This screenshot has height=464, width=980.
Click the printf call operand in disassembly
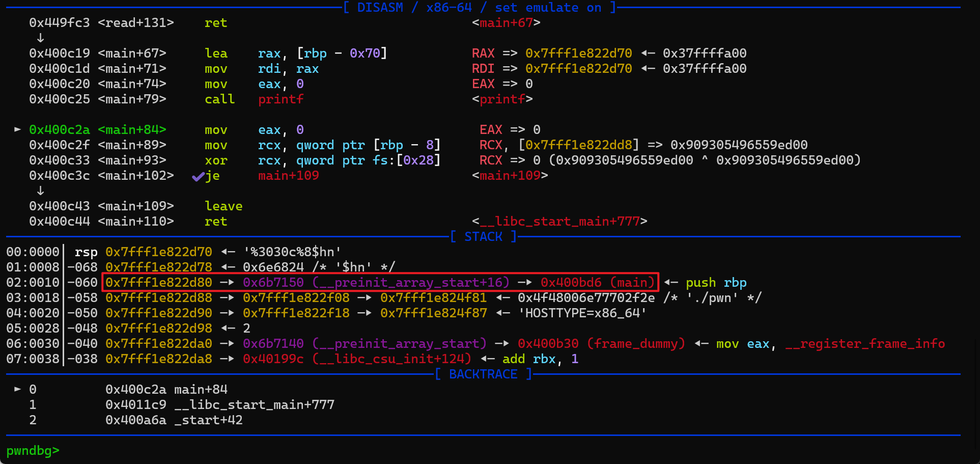(281, 99)
